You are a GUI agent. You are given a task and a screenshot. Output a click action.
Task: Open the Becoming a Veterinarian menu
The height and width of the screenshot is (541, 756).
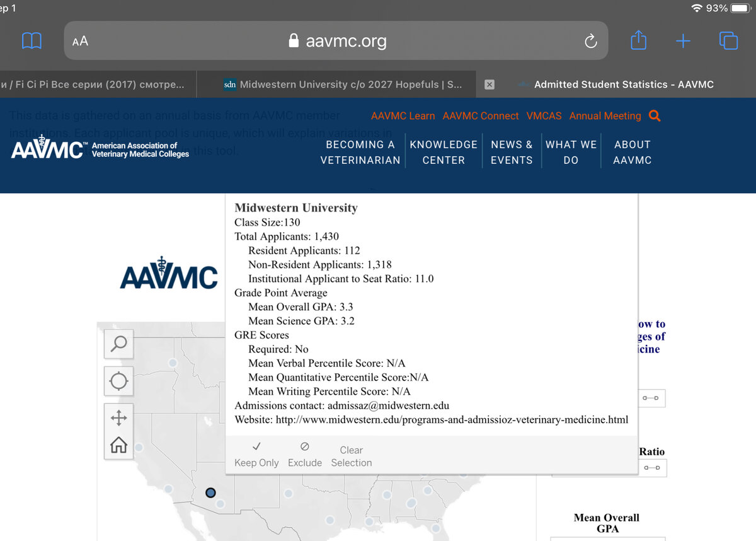pos(360,152)
